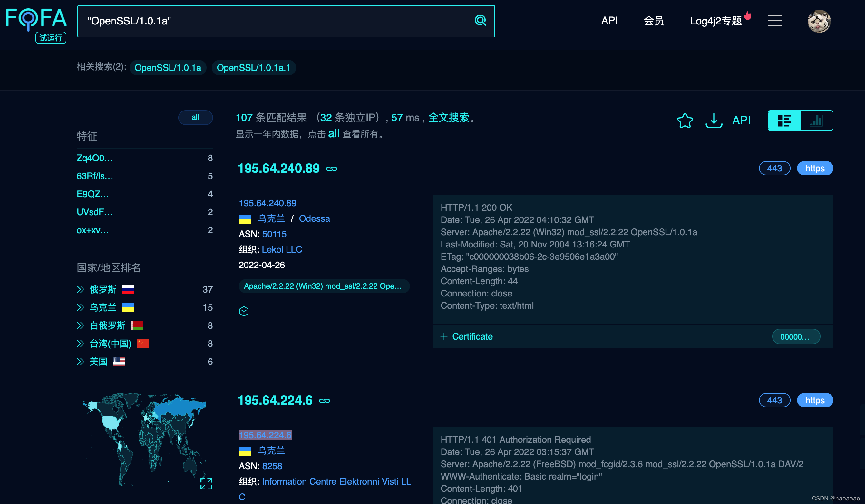Viewport: 865px width, 504px height.
Task: Select the UVsdF... feature
Action: pyautogui.click(x=94, y=212)
